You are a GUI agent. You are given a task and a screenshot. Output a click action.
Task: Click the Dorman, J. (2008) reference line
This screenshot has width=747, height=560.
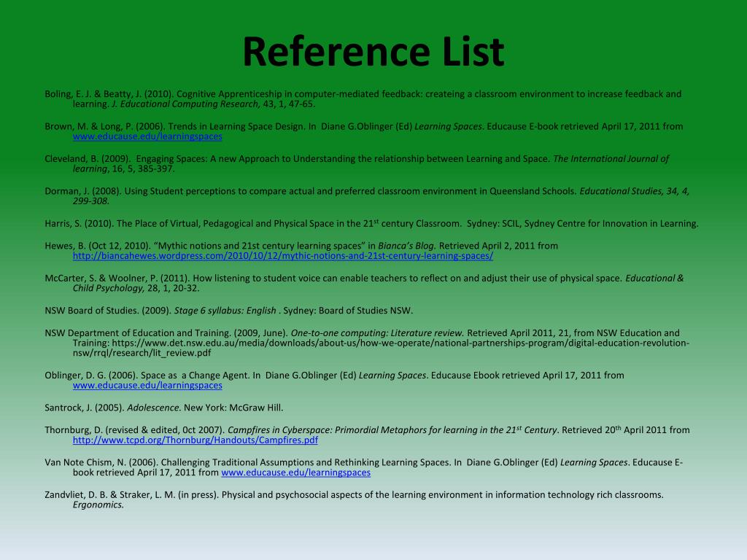[367, 192]
